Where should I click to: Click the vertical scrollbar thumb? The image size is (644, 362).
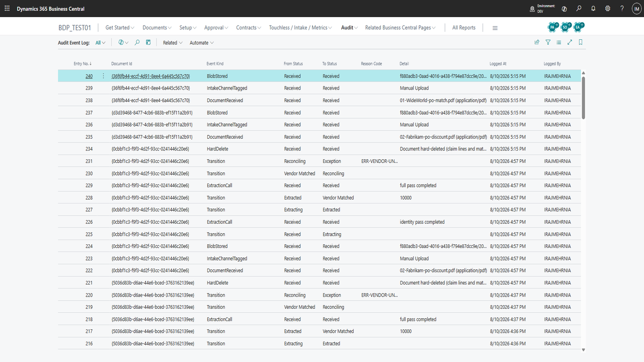584,98
